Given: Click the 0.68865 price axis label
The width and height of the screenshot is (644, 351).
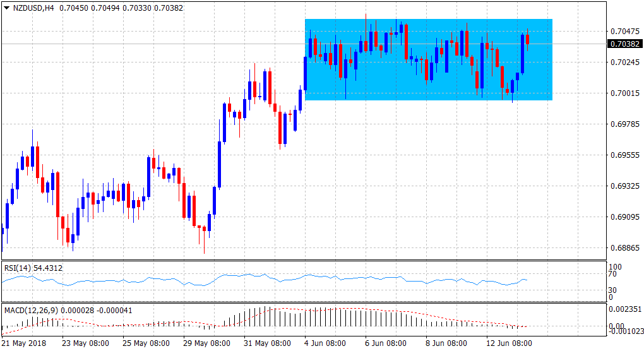Looking at the screenshot, I should 623,248.
